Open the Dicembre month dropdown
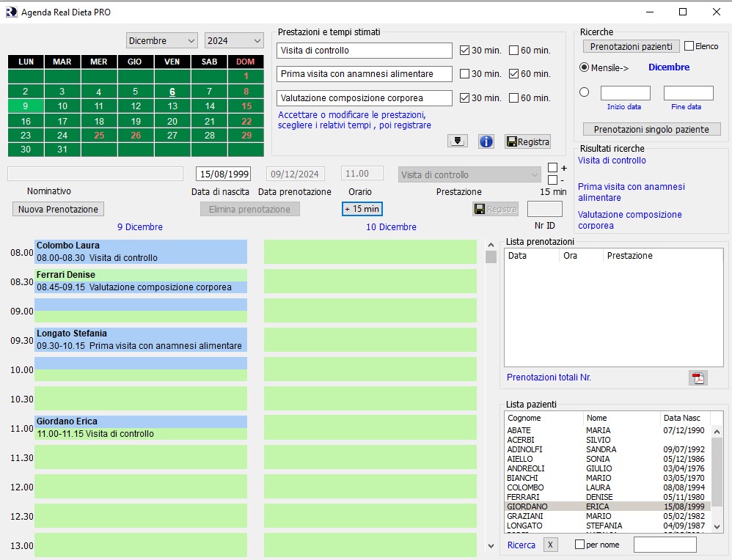The image size is (732, 560). 162,40
